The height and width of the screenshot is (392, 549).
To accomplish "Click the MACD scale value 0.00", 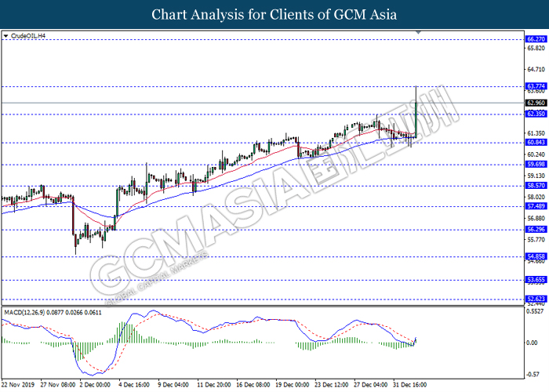I will tap(533, 343).
